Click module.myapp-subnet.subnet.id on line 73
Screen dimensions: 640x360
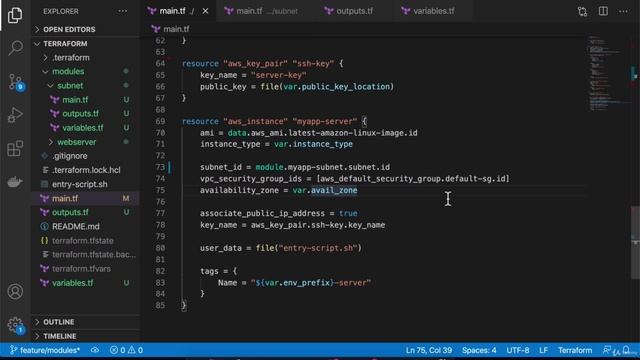pyautogui.click(x=322, y=167)
